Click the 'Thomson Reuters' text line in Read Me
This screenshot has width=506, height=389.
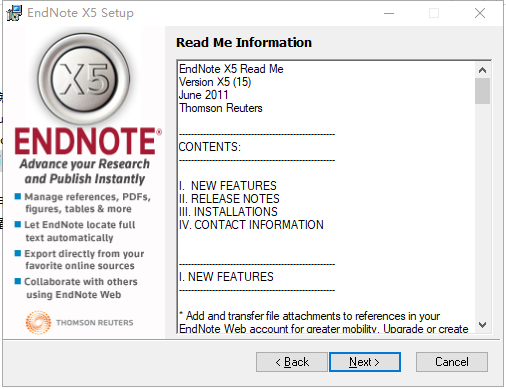click(x=221, y=108)
